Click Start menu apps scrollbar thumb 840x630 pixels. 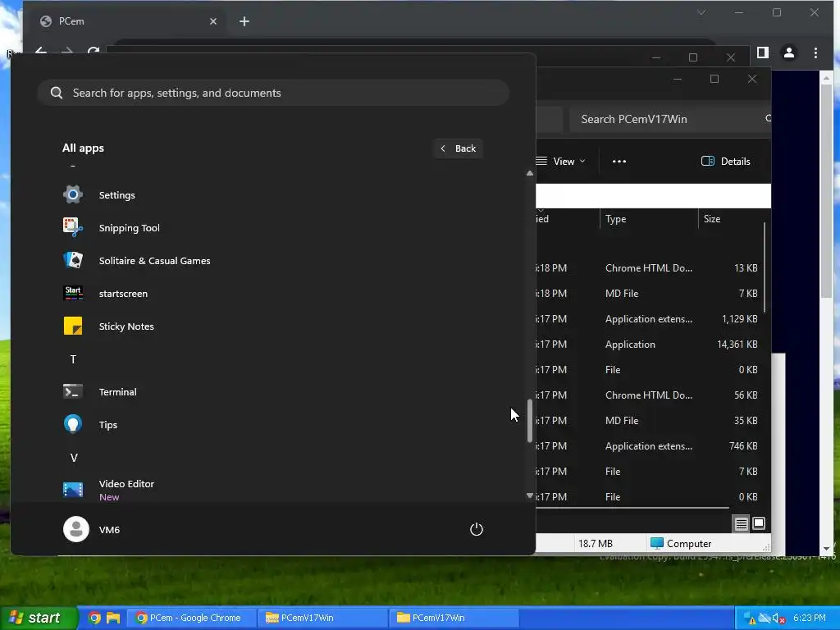[x=529, y=421]
